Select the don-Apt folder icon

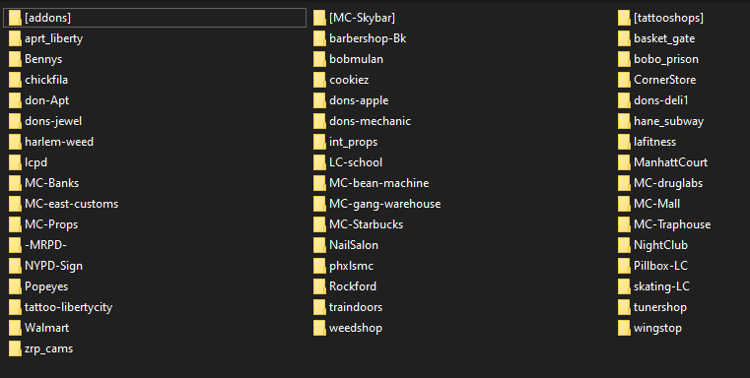(15, 100)
